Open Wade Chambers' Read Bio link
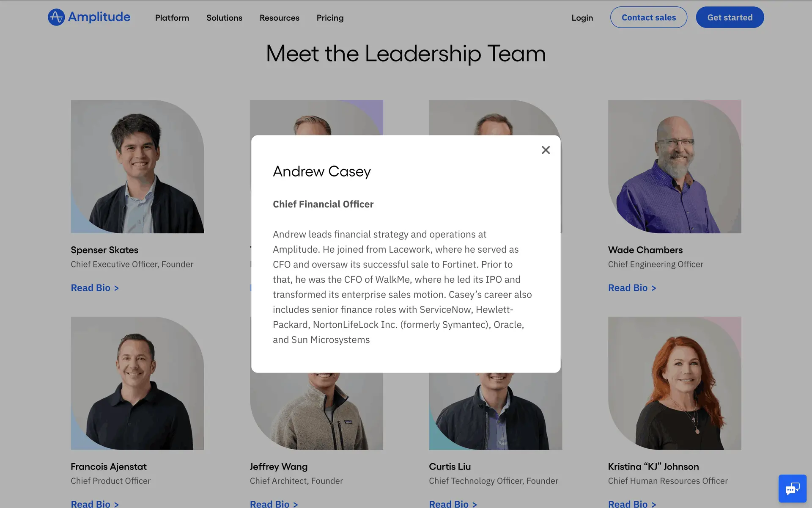This screenshot has width=812, height=508. pos(632,288)
